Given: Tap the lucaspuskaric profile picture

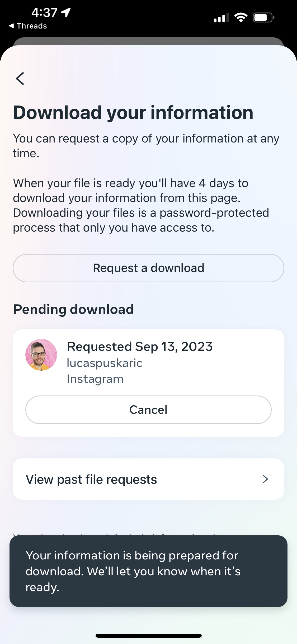Looking at the screenshot, I should [41, 355].
